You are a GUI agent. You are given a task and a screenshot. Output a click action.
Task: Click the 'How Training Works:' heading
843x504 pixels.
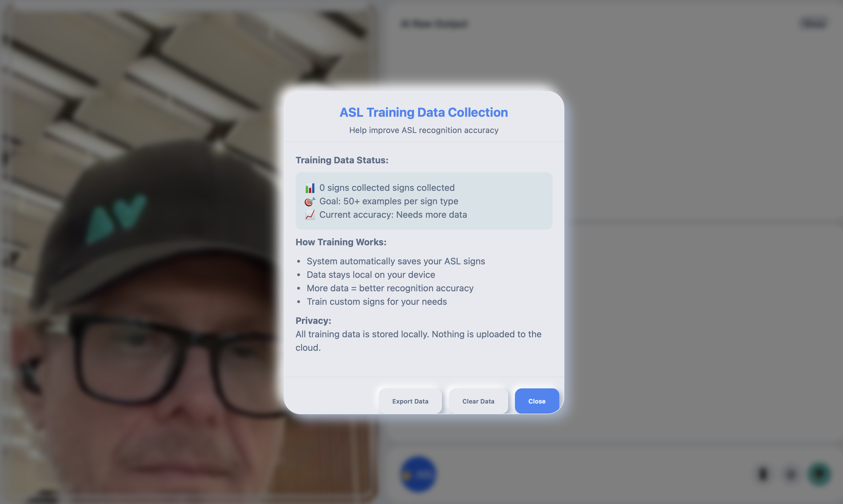coord(341,242)
